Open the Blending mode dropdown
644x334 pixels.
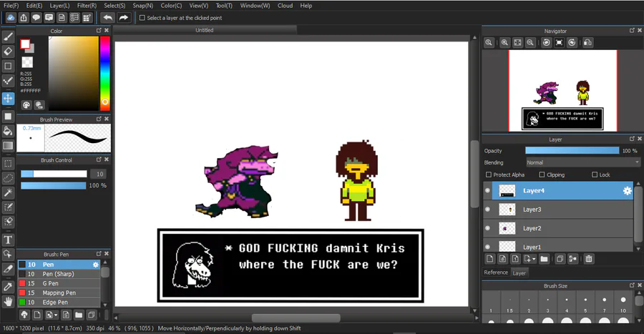582,162
